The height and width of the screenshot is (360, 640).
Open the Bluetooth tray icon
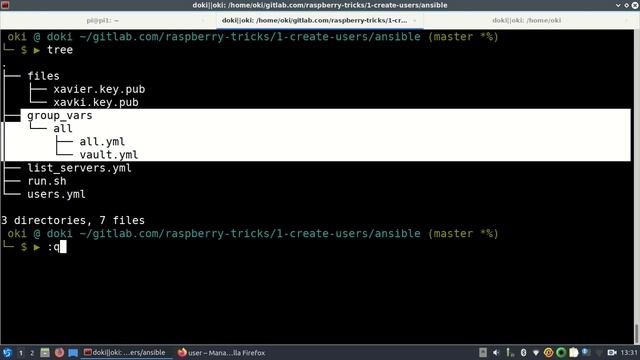pos(523,353)
